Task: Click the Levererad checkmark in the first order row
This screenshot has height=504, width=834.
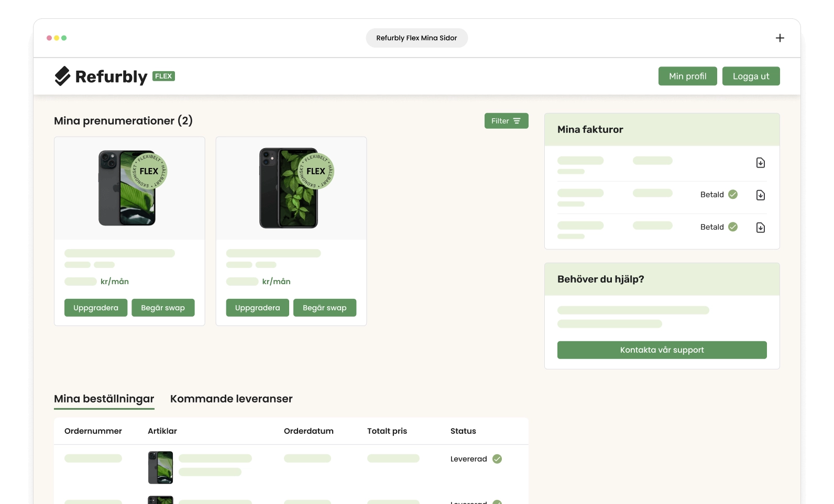Action: click(497, 459)
